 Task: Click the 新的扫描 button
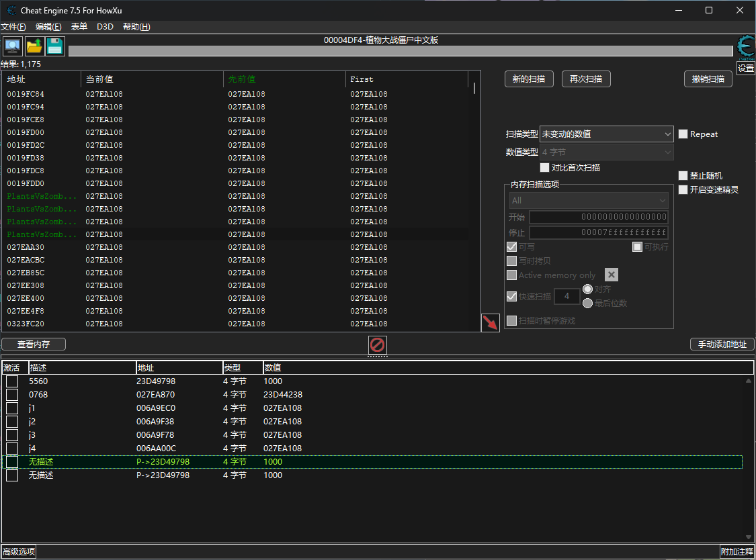[529, 79]
